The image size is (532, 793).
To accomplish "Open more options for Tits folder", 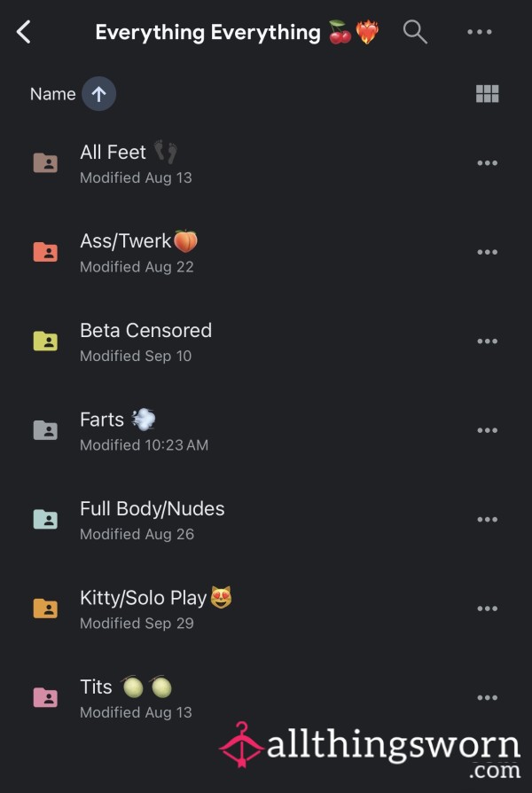I will pos(487,698).
